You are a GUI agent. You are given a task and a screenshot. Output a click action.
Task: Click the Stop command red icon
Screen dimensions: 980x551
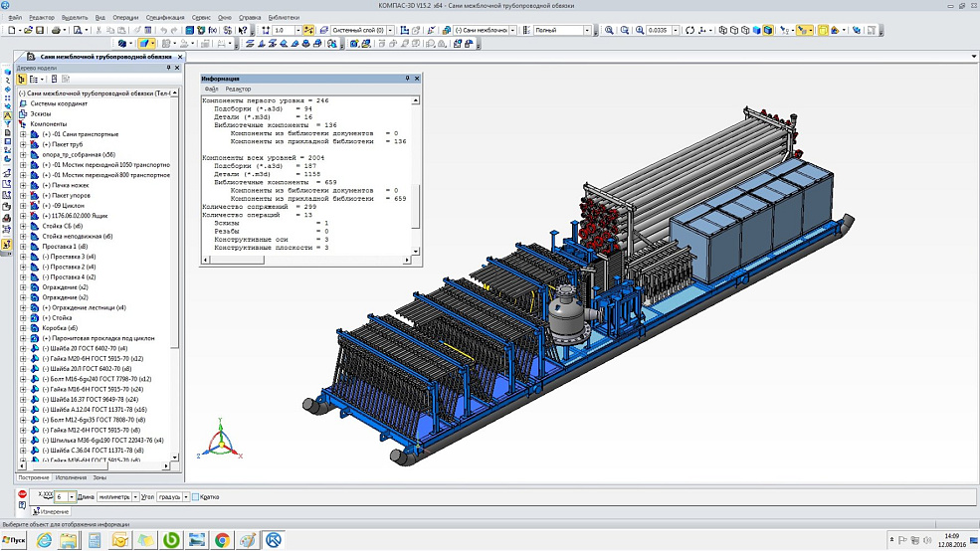23,496
